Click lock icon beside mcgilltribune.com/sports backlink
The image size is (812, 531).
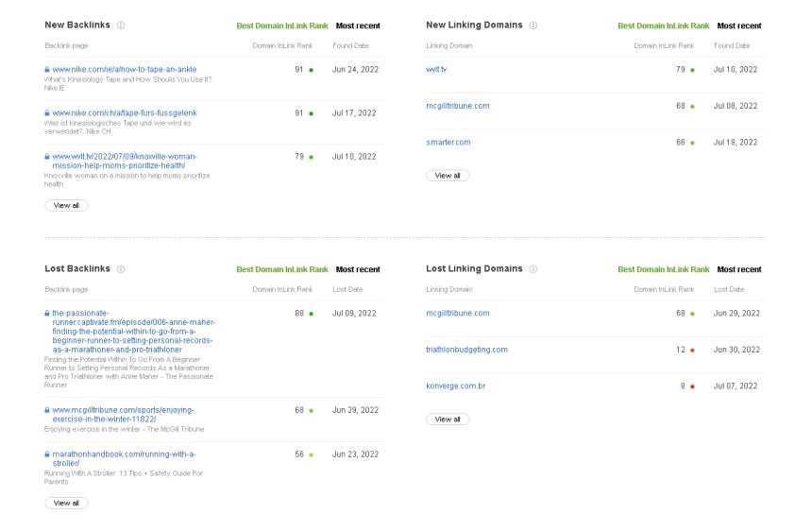[x=47, y=410]
